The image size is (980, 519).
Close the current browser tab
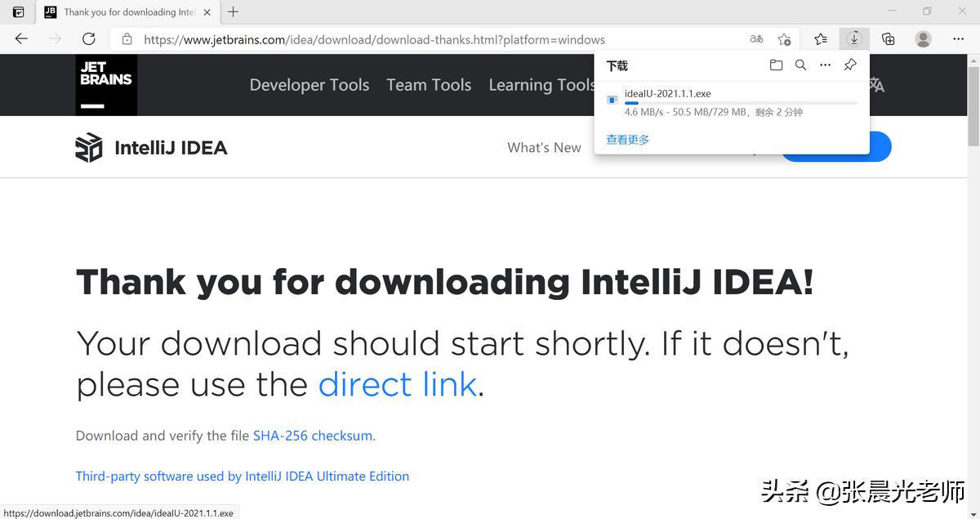point(207,12)
